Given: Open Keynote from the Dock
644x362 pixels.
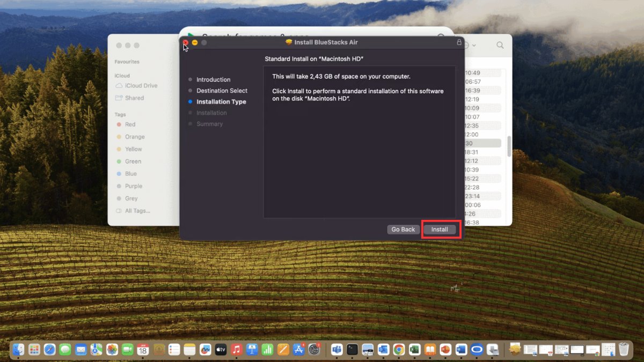Looking at the screenshot, I should pyautogui.click(x=252, y=350).
